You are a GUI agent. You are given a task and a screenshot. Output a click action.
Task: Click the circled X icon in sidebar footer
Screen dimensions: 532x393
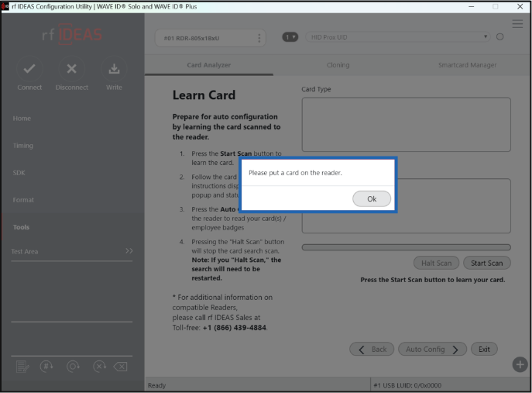coord(99,366)
